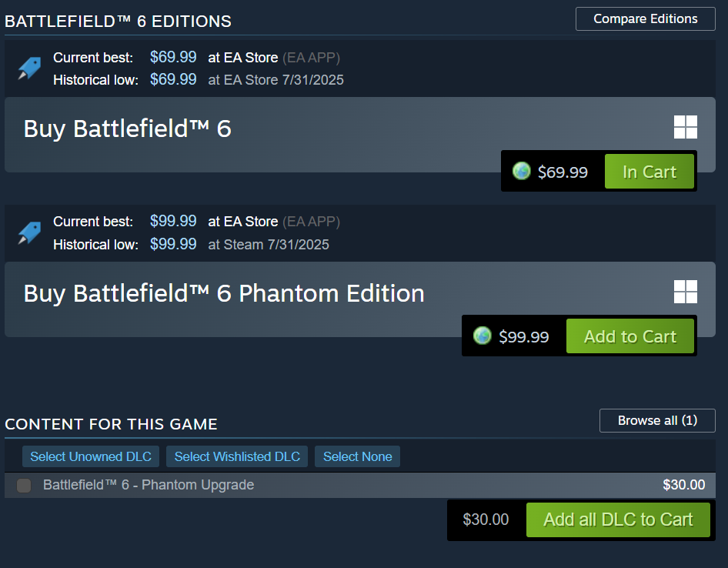Open the $69.99 current best price link
This screenshot has height=568, width=728.
point(173,58)
